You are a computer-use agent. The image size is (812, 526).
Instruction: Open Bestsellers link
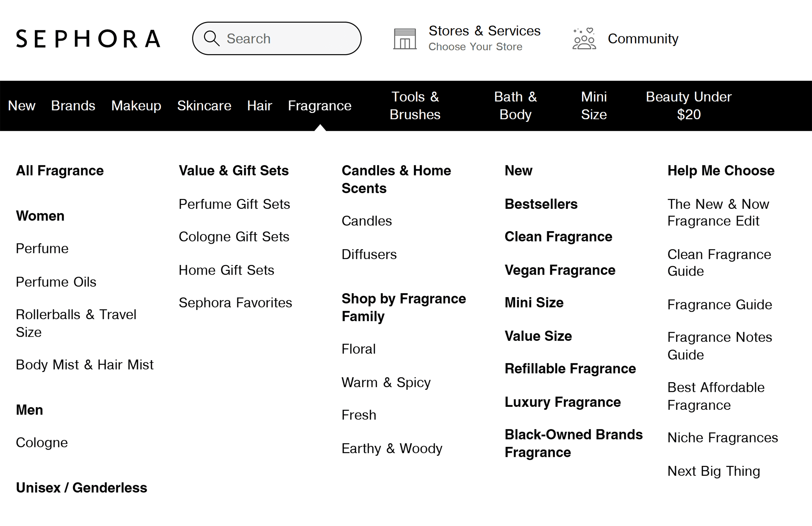541,204
